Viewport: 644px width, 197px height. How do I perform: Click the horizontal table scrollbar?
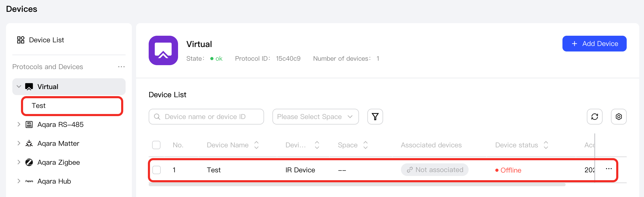[x=357, y=185]
